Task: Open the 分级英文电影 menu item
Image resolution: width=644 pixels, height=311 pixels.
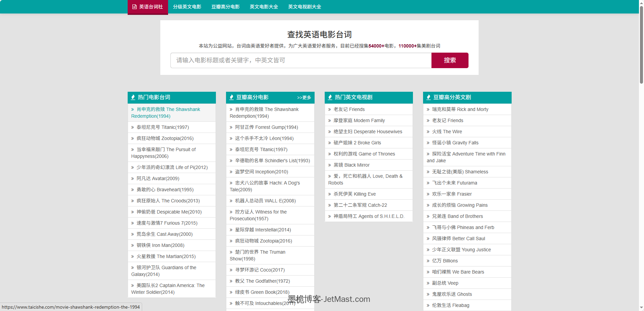Action: tap(187, 7)
